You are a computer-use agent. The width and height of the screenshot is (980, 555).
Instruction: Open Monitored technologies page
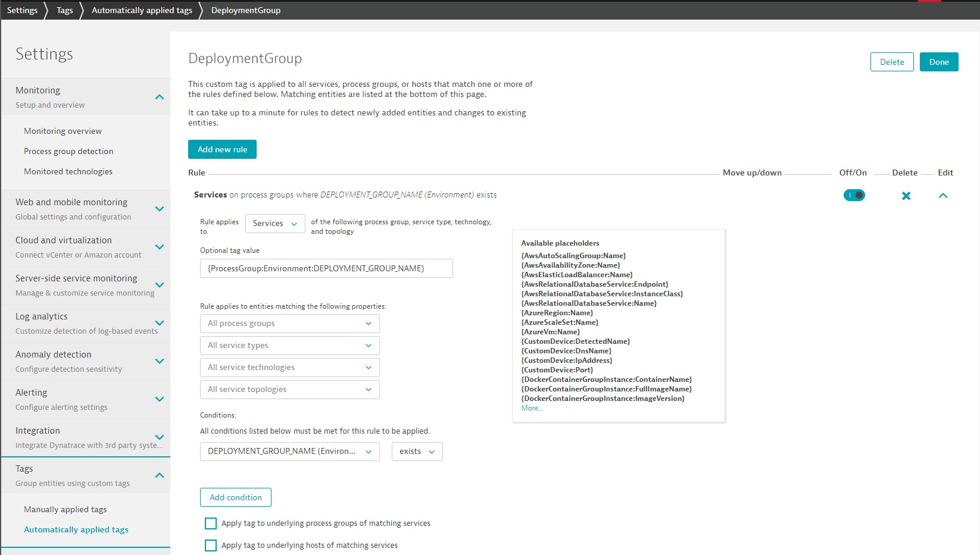tap(68, 171)
